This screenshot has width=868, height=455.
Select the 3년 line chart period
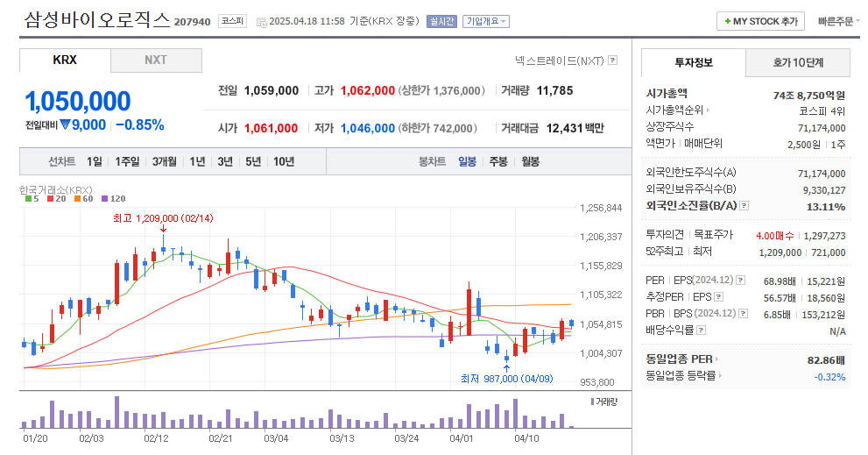click(225, 161)
